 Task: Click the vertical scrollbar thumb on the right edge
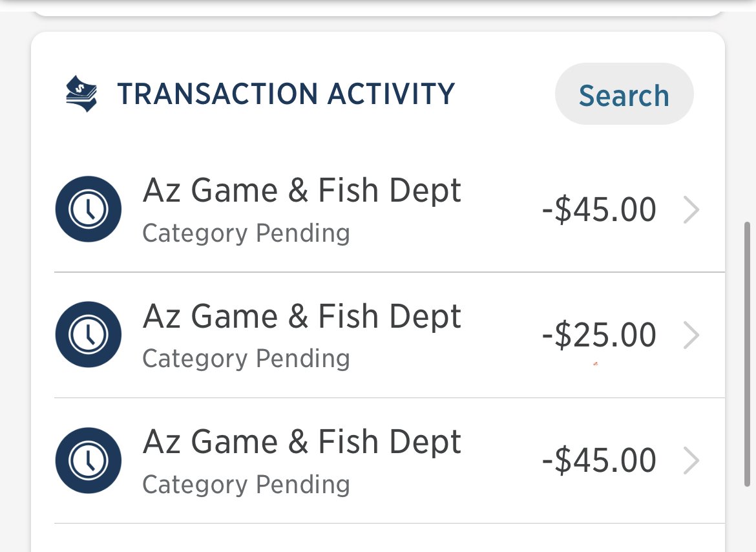(748, 354)
